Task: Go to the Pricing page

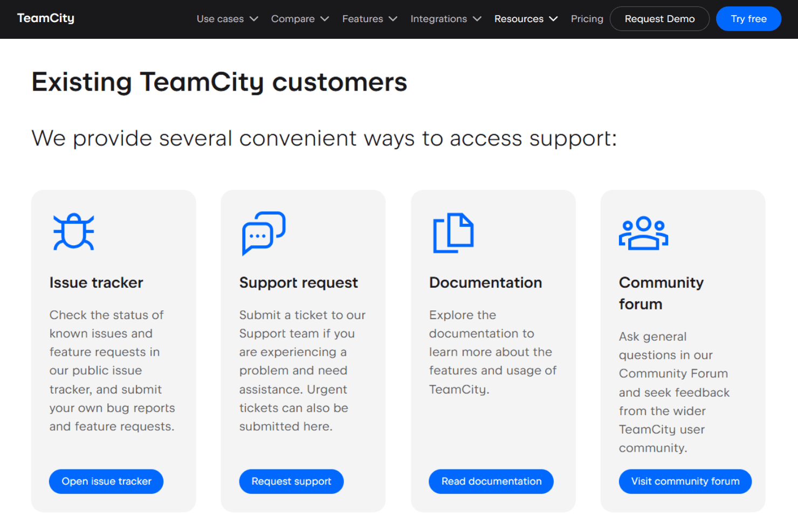Action: 587,19
